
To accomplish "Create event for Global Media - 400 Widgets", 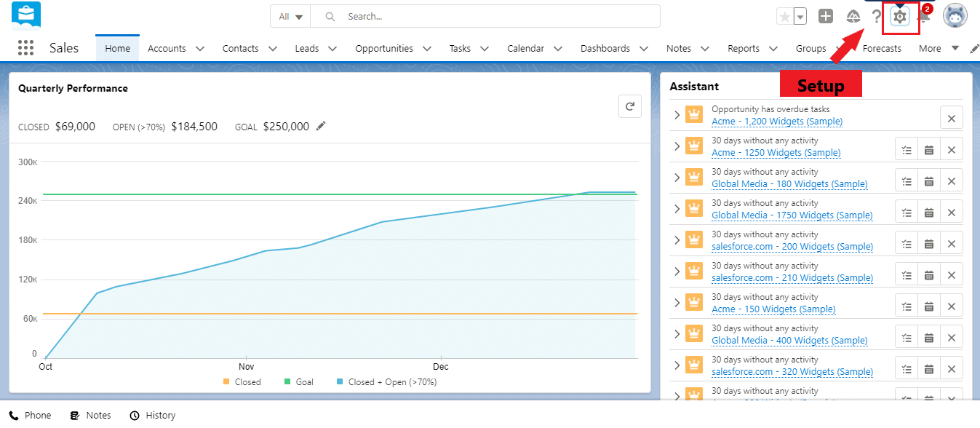I will [x=928, y=336].
